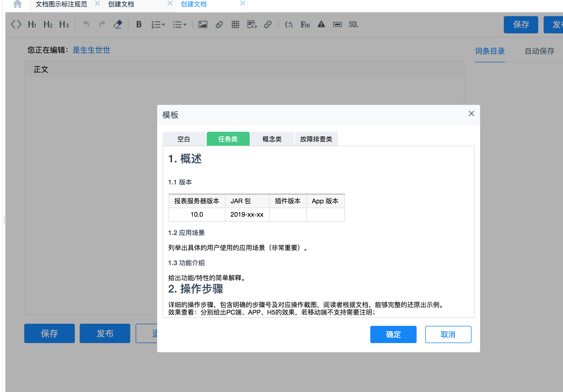Click the formula F(x) icon
The width and height of the screenshot is (563, 392).
coord(305,24)
